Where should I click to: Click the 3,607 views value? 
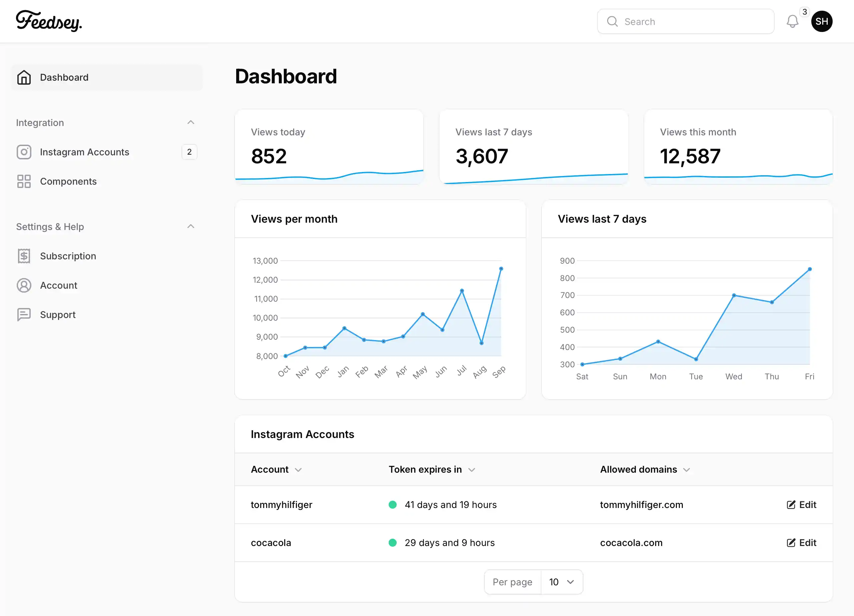coord(482,156)
